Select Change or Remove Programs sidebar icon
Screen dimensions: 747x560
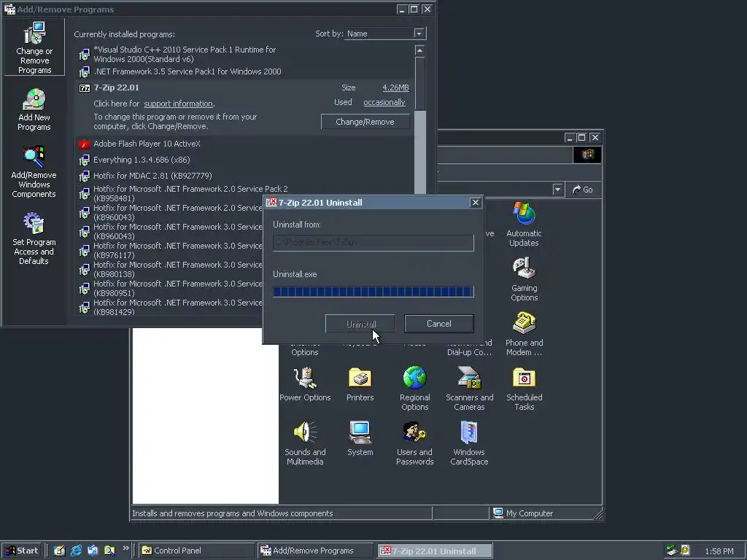34,47
